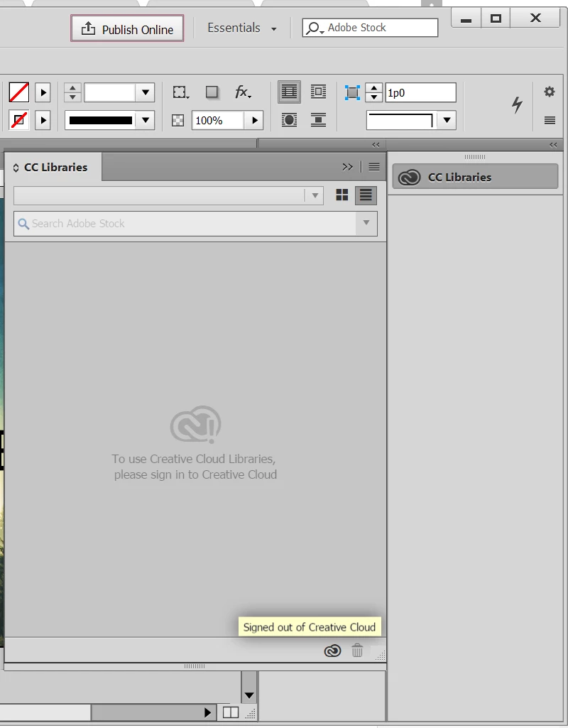
Task: Open the Search Adobe Stock scope dropdown
Action: [x=366, y=223]
